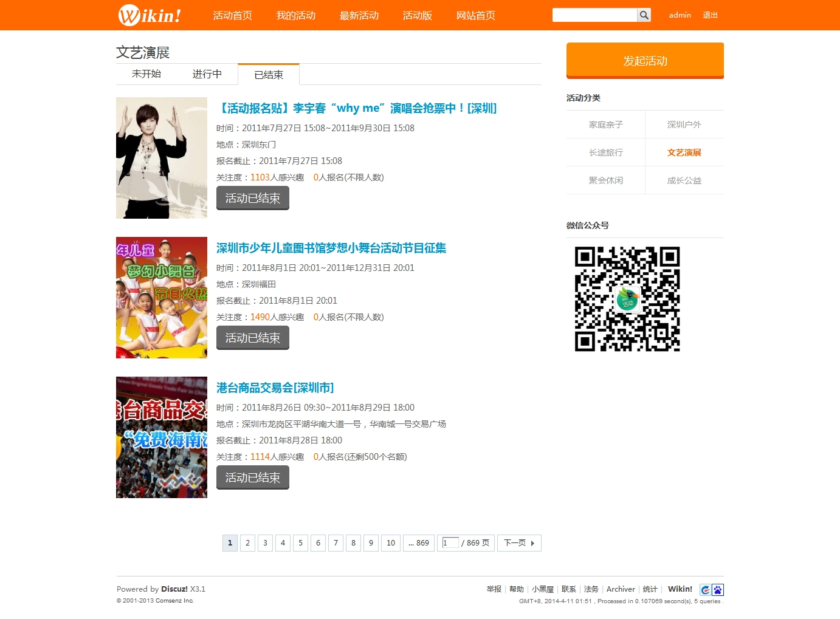Screen dimensions: 840x619
Task: Click the search magnifier icon
Action: (643, 15)
